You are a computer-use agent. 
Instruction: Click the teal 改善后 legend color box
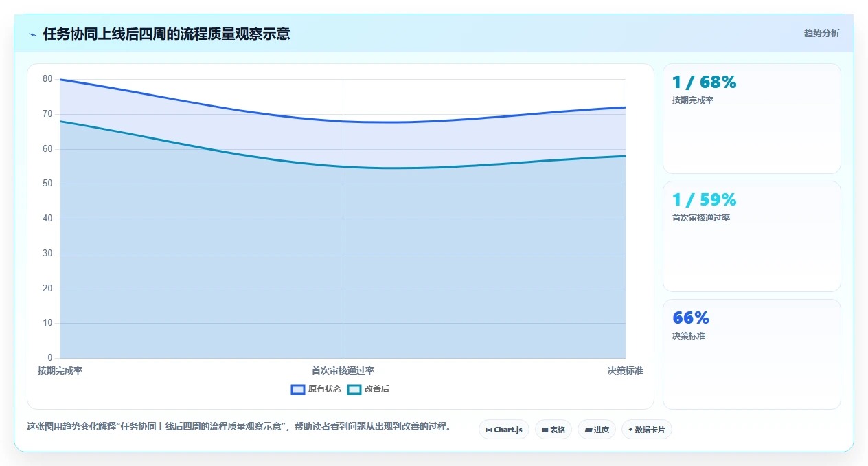[x=354, y=389]
